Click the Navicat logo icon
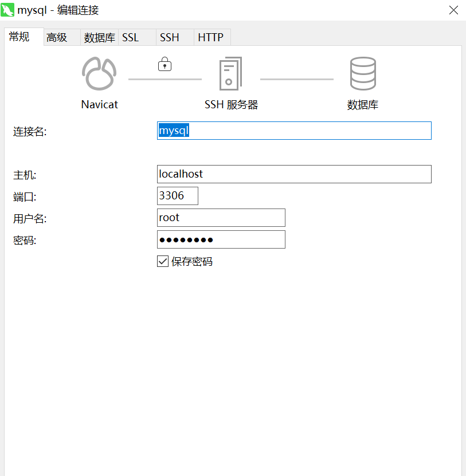Image resolution: width=466 pixels, height=476 pixels. (x=99, y=73)
